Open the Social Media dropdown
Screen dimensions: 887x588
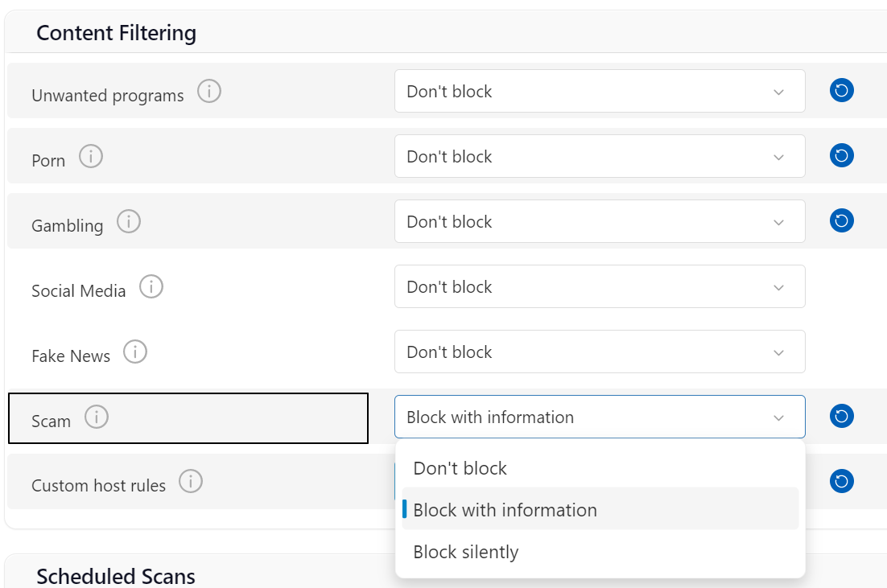coord(600,286)
